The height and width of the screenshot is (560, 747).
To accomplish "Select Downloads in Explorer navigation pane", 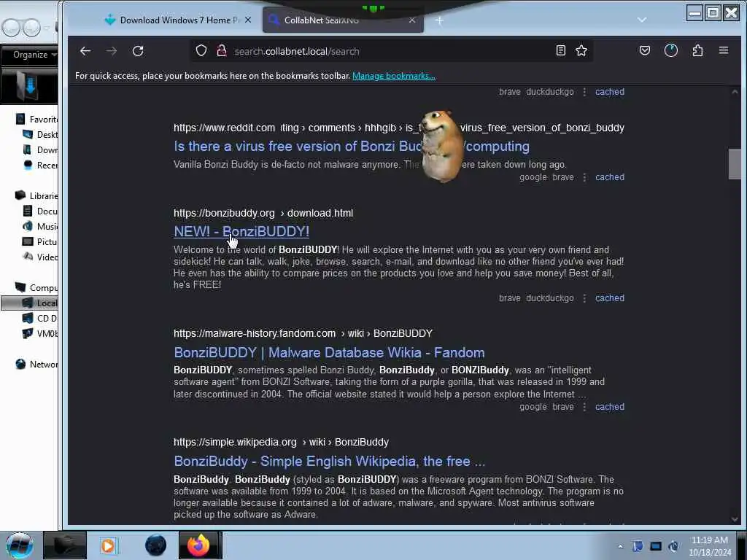I will 41,150.
